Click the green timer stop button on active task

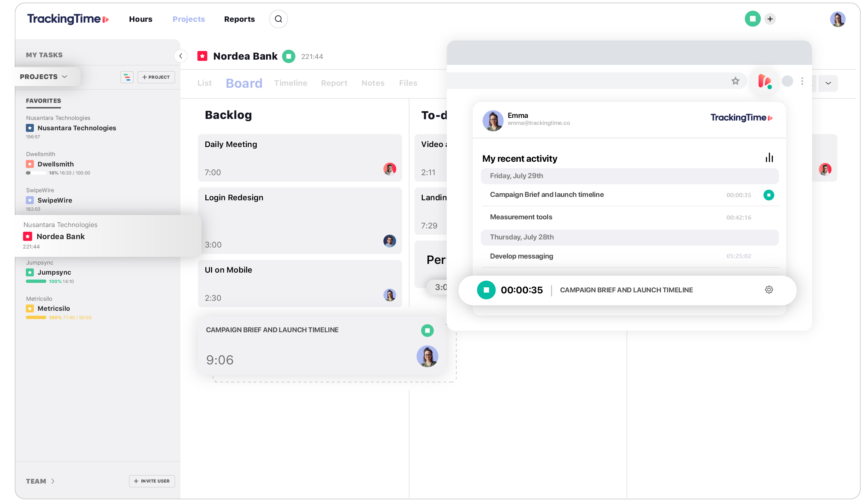pos(486,290)
